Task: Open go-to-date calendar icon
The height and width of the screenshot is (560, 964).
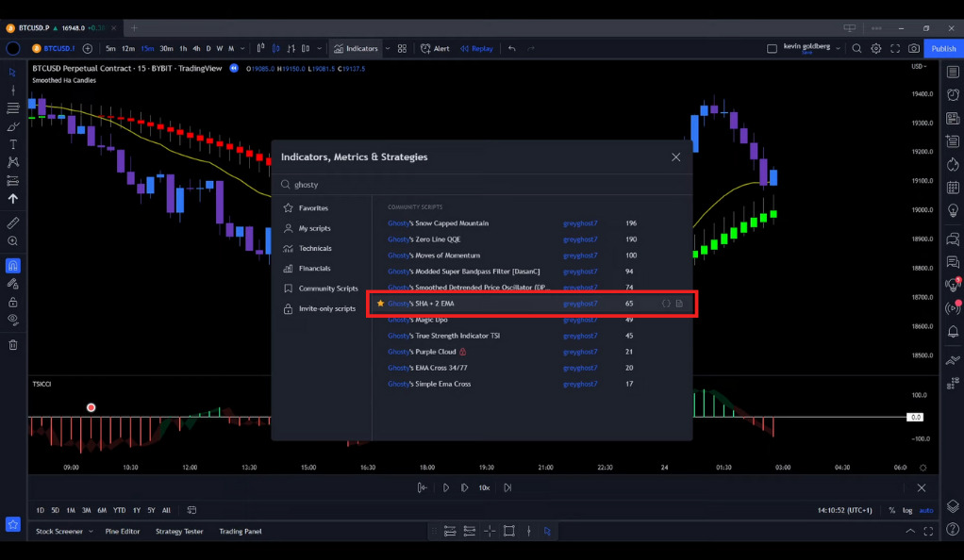Action: pyautogui.click(x=191, y=510)
